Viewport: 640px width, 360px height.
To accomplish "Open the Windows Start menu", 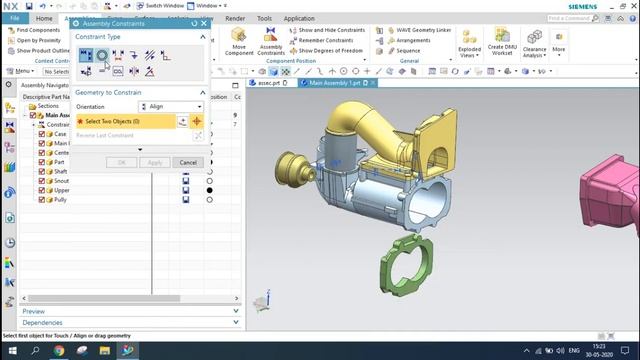I will (13, 351).
